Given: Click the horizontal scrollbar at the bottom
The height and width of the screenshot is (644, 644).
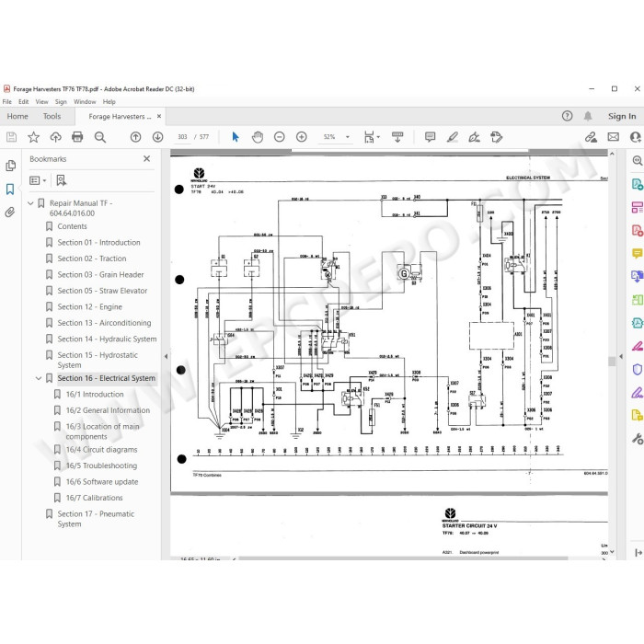Looking at the screenshot, I should [x=403, y=558].
